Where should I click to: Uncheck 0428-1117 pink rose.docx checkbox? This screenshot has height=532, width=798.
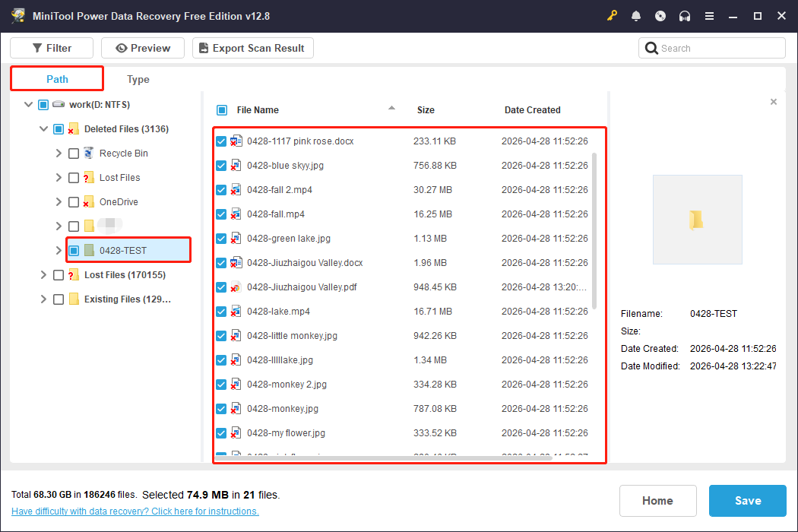pos(221,141)
